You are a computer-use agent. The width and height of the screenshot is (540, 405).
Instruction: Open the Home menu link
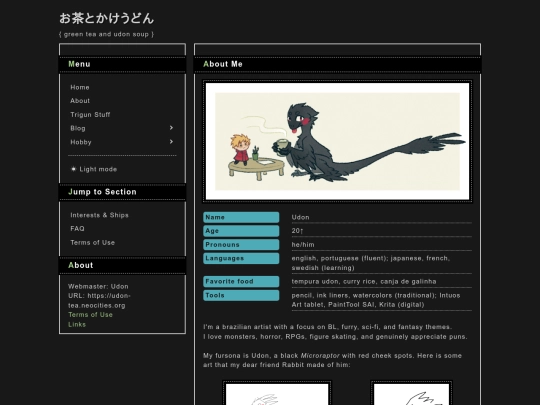point(80,87)
